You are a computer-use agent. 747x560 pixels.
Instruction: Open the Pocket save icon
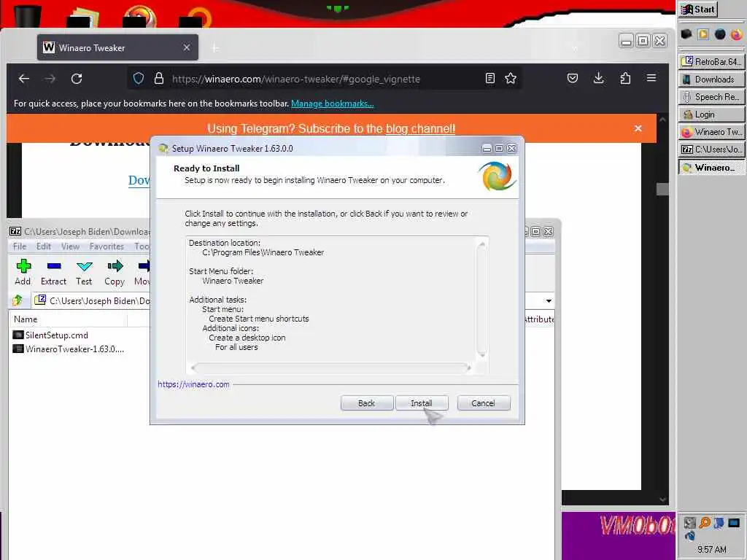coord(573,78)
